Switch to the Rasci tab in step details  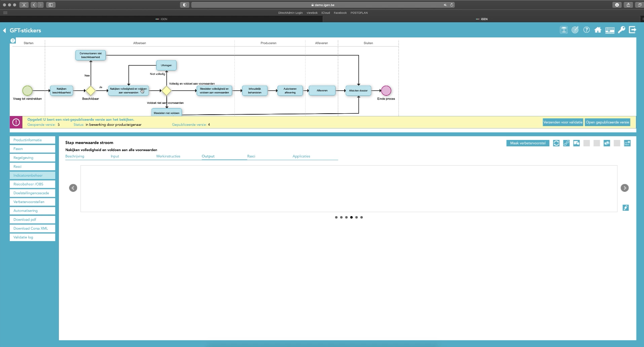coord(251,156)
